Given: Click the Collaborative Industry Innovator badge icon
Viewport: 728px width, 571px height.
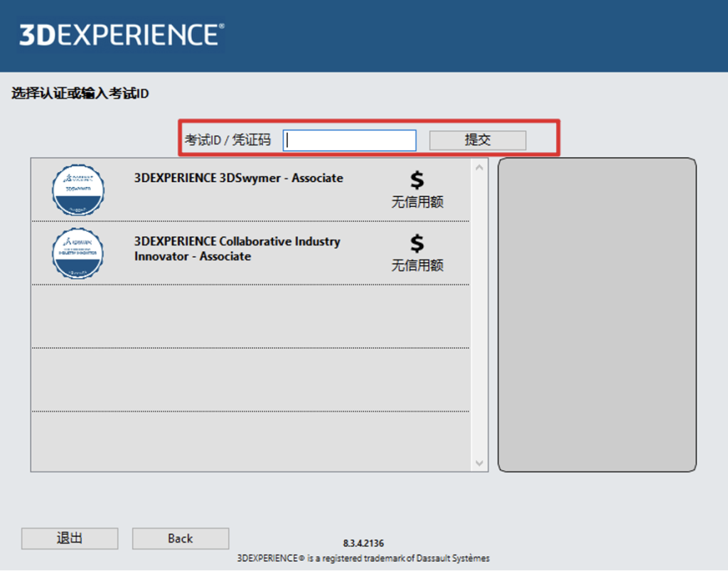Looking at the screenshot, I should [78, 253].
